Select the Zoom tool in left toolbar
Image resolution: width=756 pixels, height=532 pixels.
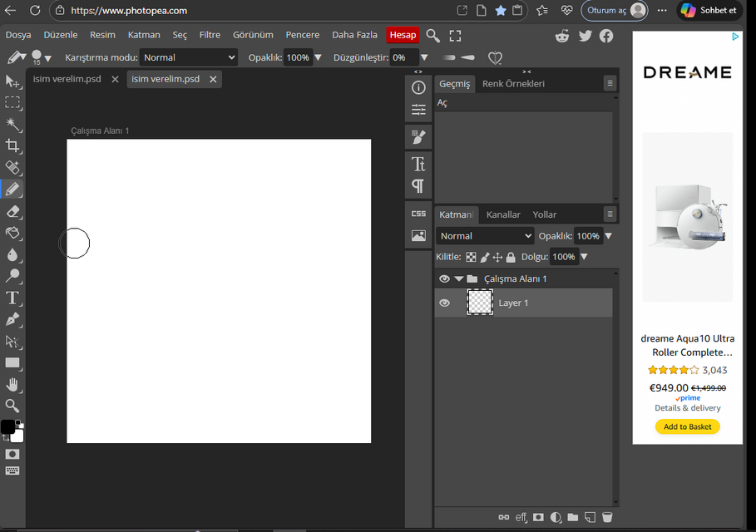tap(12, 406)
